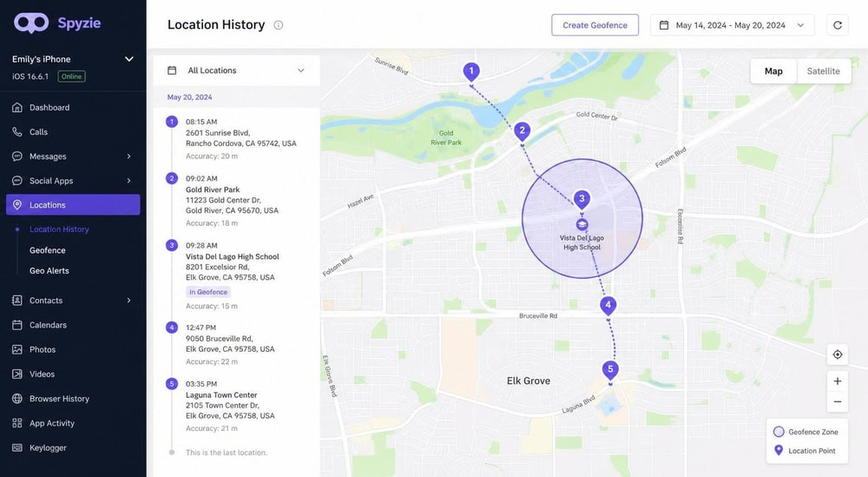The image size is (868, 477).
Task: Click the Create Geofence button
Action: point(595,25)
